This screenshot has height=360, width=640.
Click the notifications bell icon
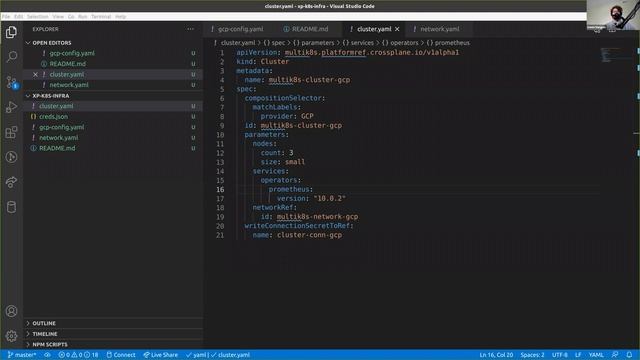629,355
